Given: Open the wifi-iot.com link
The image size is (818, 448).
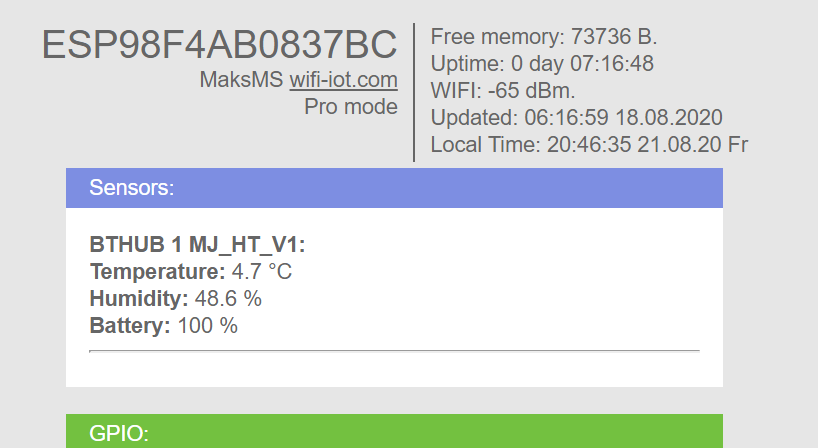Looking at the screenshot, I should [343, 80].
